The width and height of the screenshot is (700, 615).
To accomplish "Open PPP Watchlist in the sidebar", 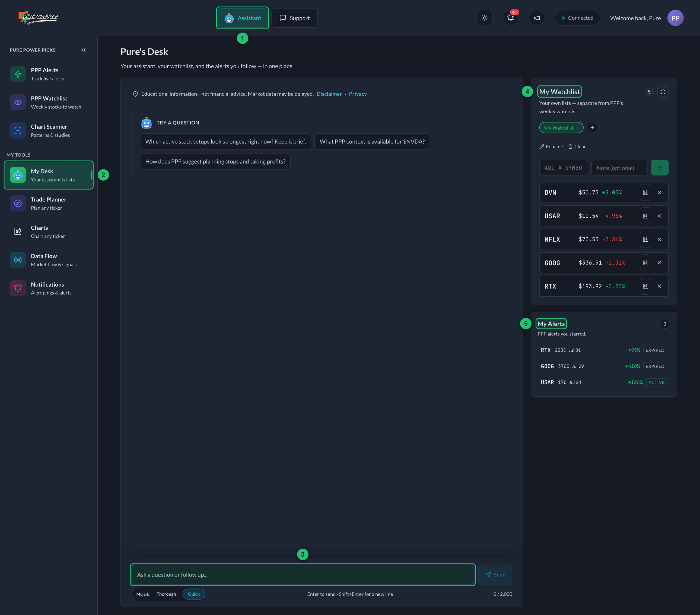I will [x=48, y=102].
